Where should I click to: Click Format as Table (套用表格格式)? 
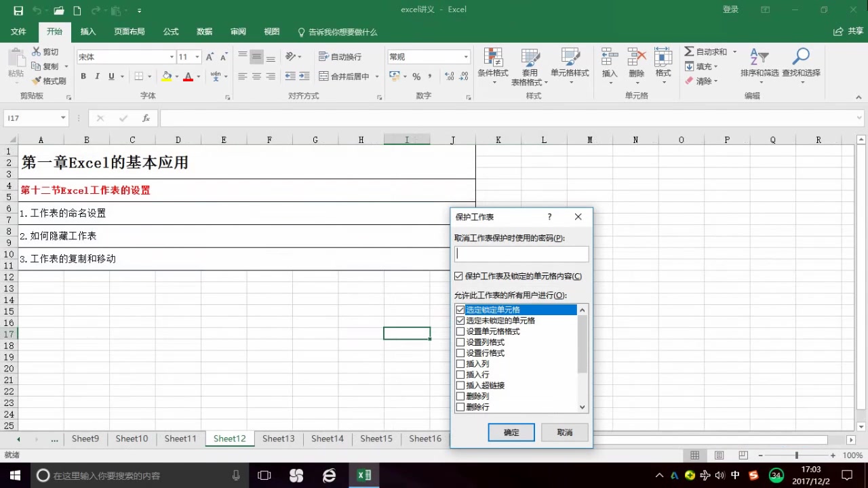[x=530, y=65]
